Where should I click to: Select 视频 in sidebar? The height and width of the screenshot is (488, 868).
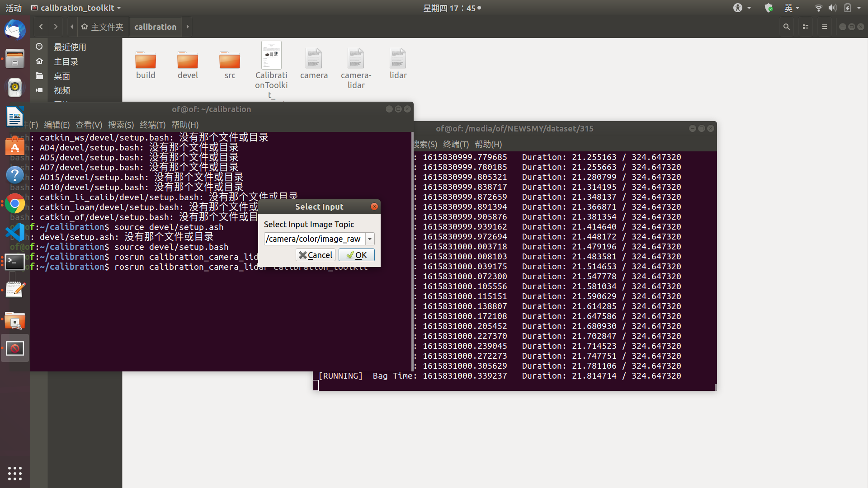click(62, 90)
